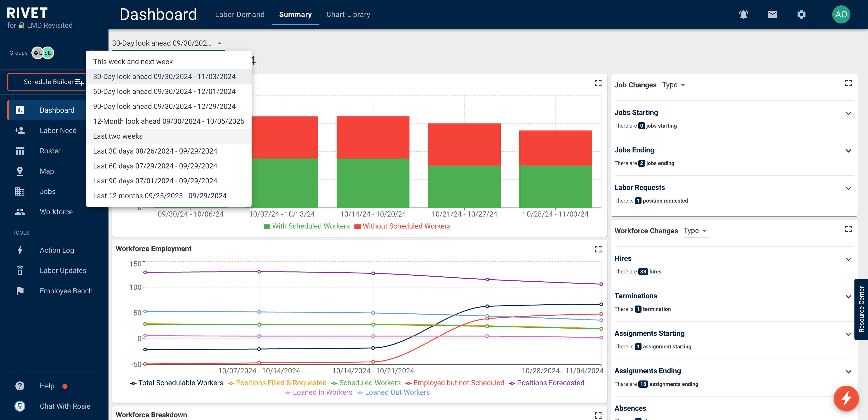Click the Workforce people icon

tap(20, 212)
